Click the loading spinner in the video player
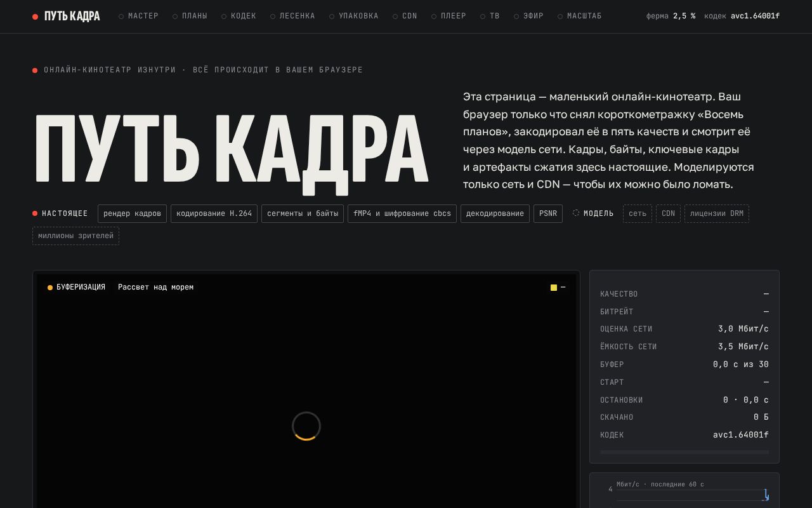Image resolution: width=812 pixels, height=508 pixels. (306, 426)
